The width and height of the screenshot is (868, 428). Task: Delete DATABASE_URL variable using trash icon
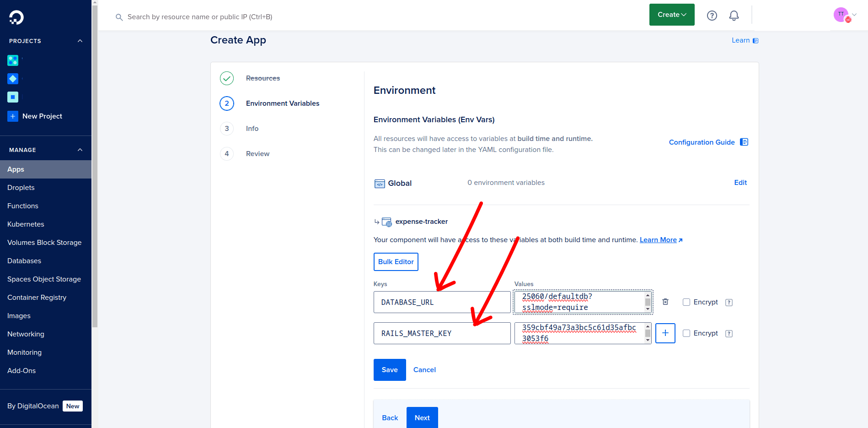point(665,302)
